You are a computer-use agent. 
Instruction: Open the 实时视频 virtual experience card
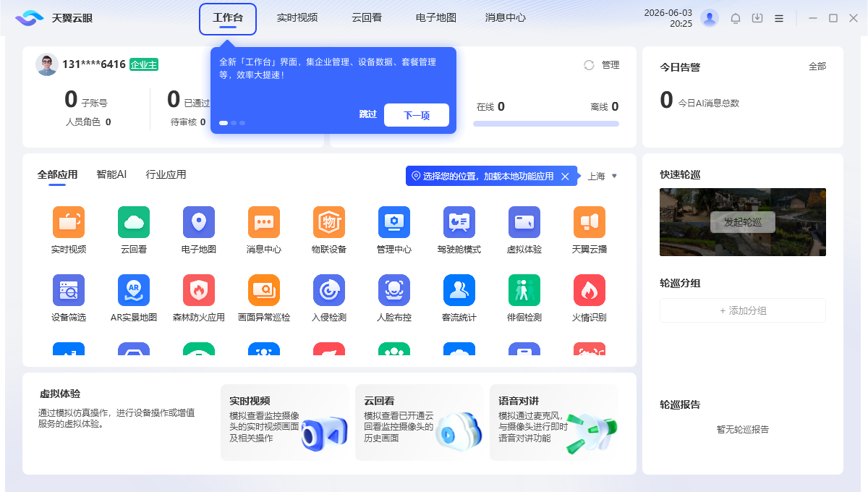pos(285,423)
